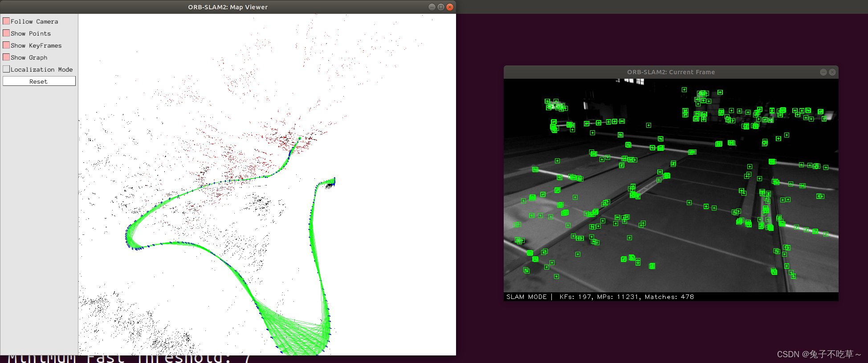Click the ORB-SLAM2: Current Frame title bar

tap(671, 72)
